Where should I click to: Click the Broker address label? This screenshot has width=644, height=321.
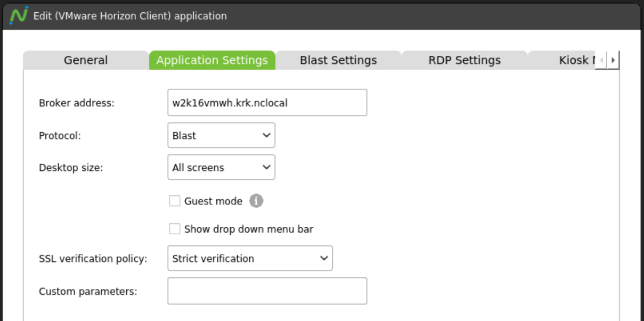coord(77,103)
